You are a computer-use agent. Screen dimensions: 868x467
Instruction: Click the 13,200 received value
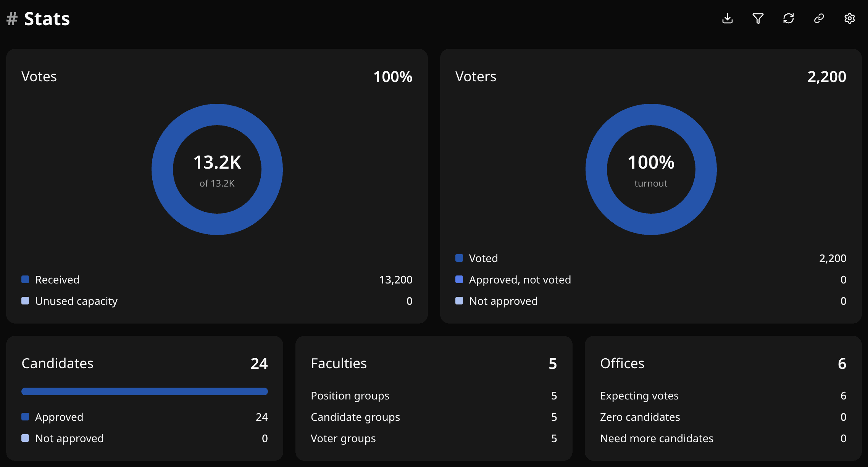pyautogui.click(x=396, y=280)
